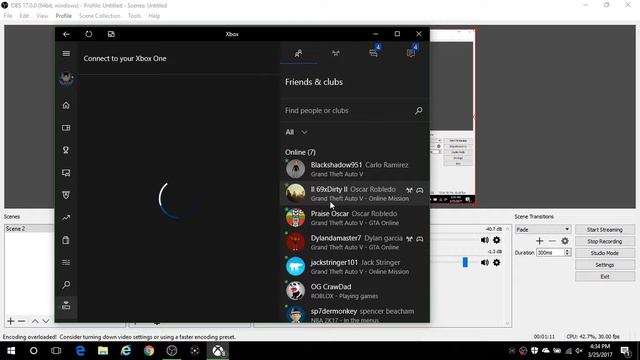
Task: Open first mixer source settings gear
Action: pos(496,240)
